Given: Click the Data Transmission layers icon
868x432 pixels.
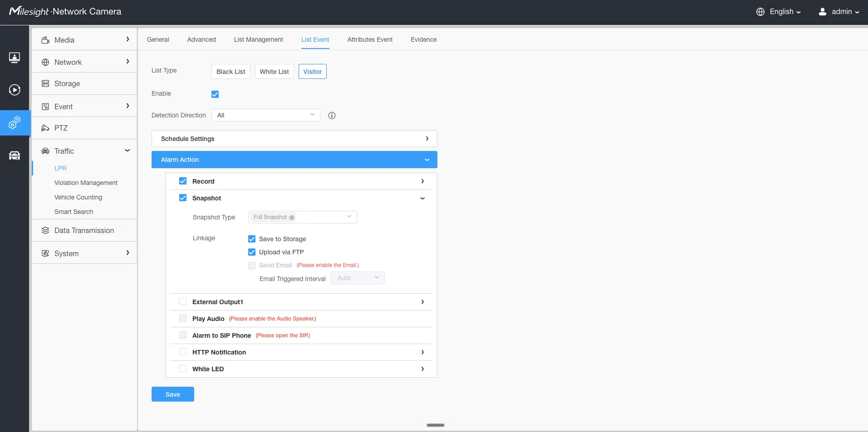Looking at the screenshot, I should point(45,230).
